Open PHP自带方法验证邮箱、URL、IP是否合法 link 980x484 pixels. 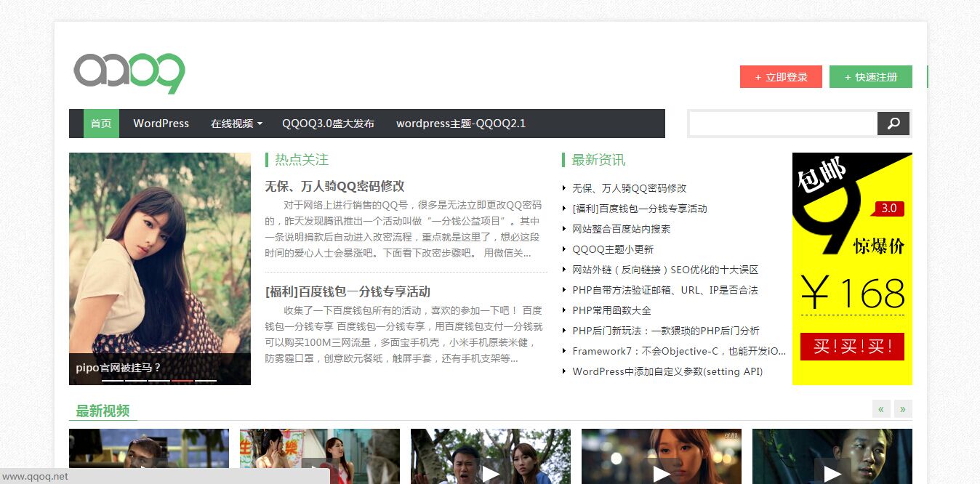(x=665, y=290)
